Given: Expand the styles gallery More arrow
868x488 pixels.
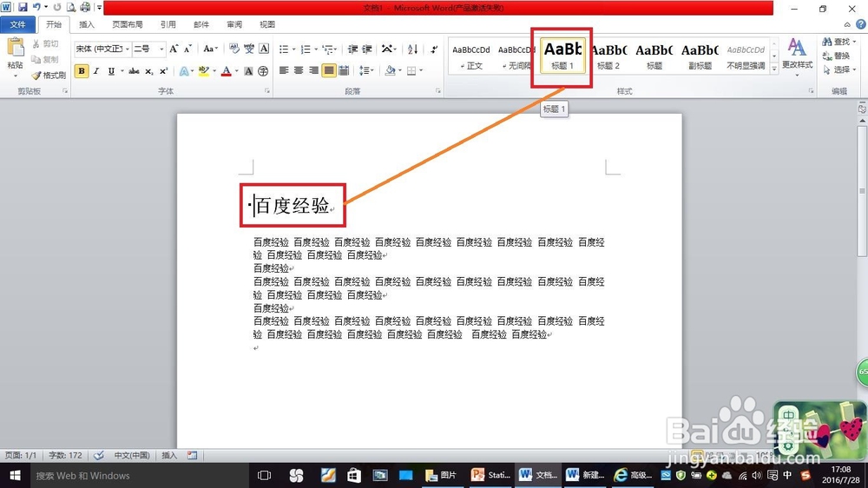Looking at the screenshot, I should 774,68.
